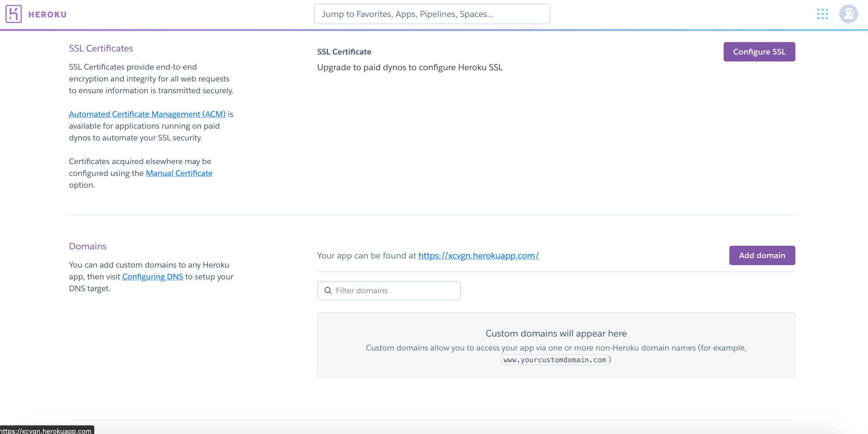The width and height of the screenshot is (868, 434).
Task: Open the Automated Certificate Management (ACM) link
Action: pyautogui.click(x=147, y=114)
